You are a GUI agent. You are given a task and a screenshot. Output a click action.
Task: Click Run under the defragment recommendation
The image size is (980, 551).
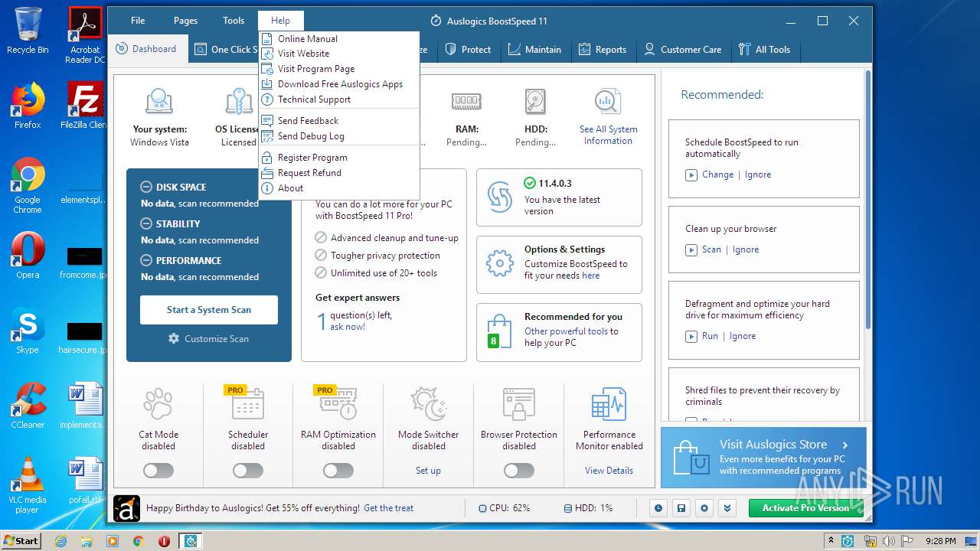click(x=710, y=336)
